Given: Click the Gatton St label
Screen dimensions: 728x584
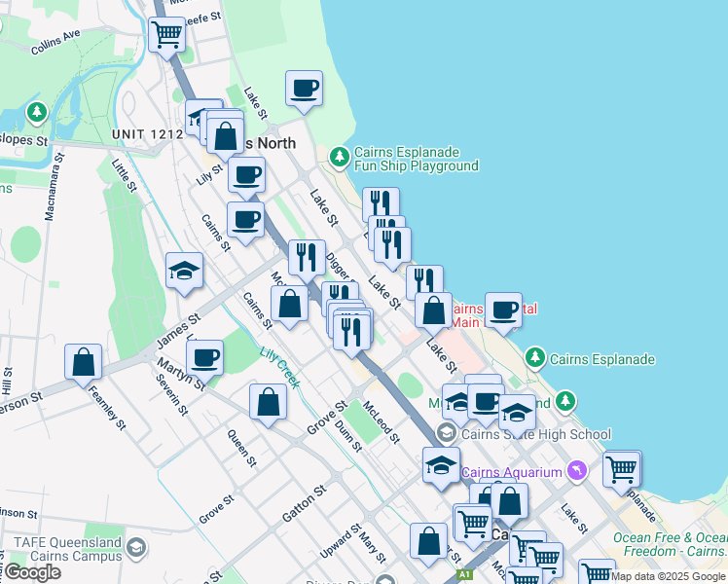Looking at the screenshot, I should [x=305, y=503].
